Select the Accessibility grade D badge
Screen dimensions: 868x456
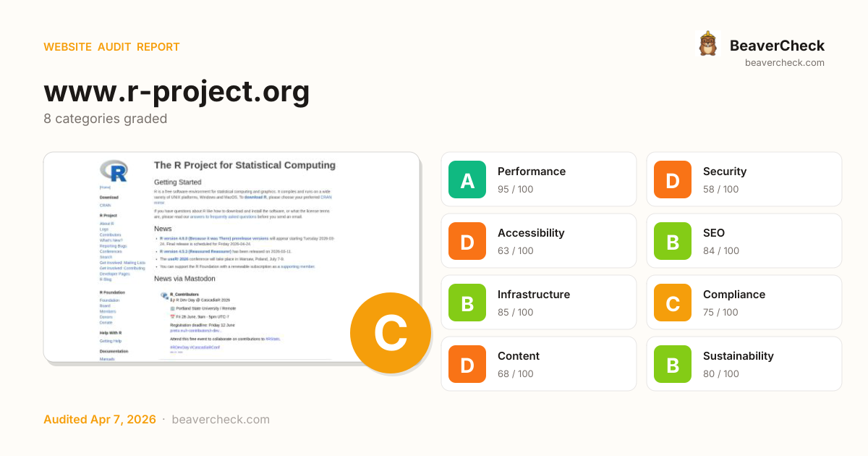[x=467, y=241]
